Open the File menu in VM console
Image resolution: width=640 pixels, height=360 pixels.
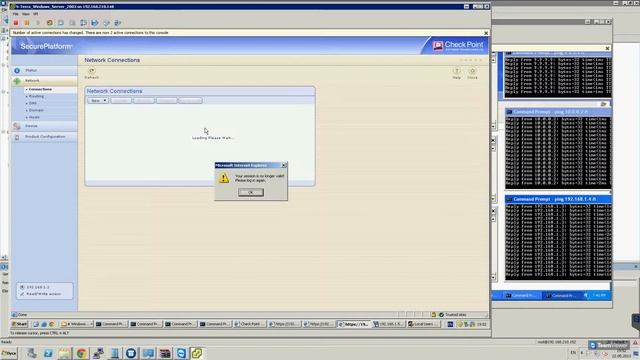[x=16, y=14]
